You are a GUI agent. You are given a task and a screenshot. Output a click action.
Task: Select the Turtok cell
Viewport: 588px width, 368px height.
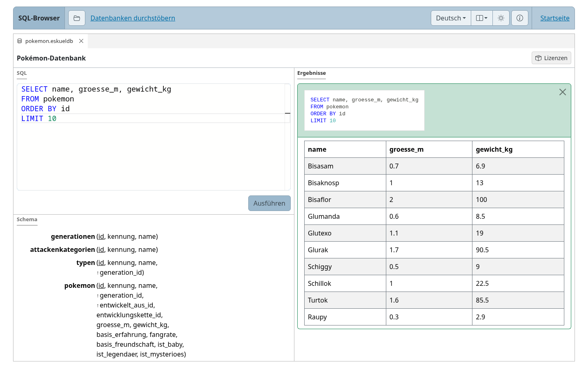[345, 300]
